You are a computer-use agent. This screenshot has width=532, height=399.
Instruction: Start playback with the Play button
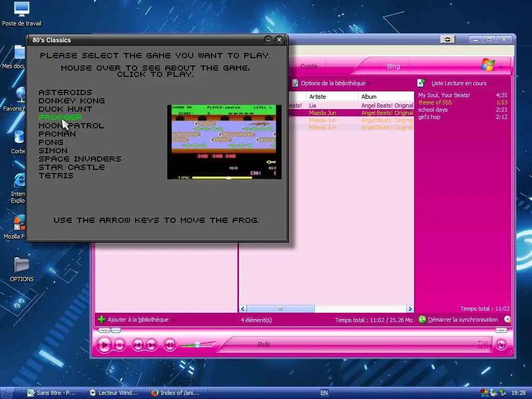(x=104, y=345)
